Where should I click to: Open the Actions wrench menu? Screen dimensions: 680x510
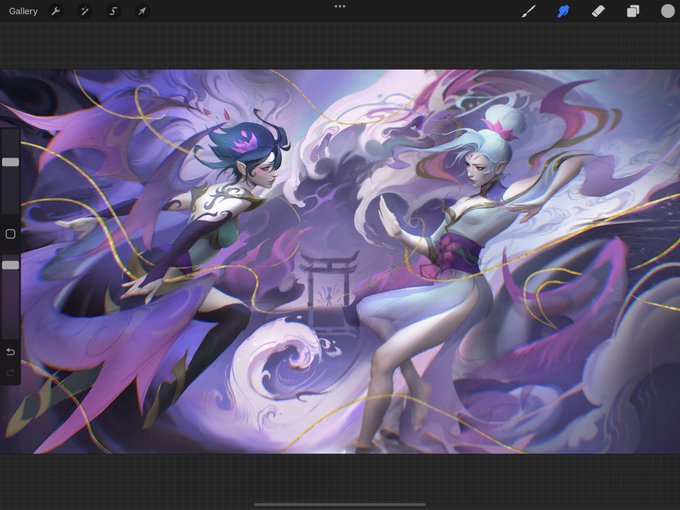point(56,11)
